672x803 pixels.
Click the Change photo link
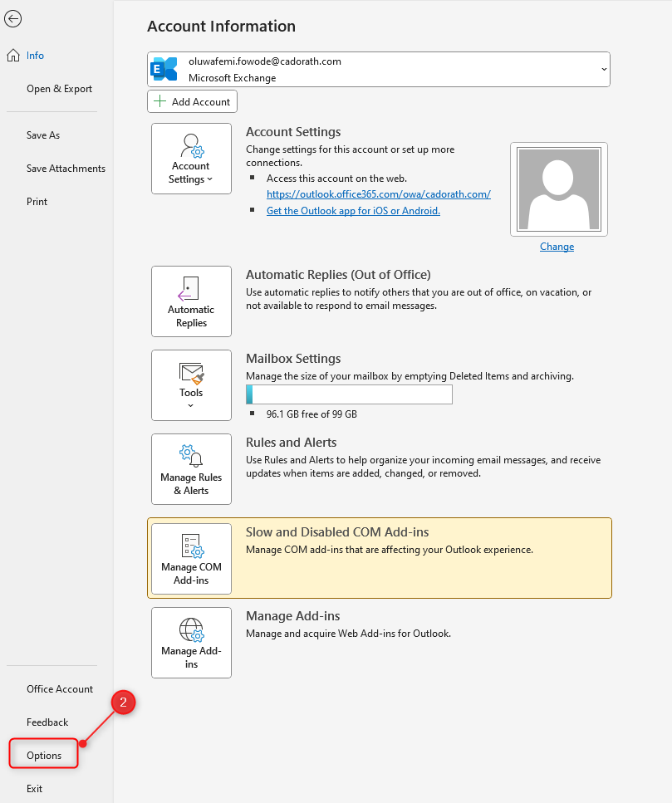click(x=557, y=247)
